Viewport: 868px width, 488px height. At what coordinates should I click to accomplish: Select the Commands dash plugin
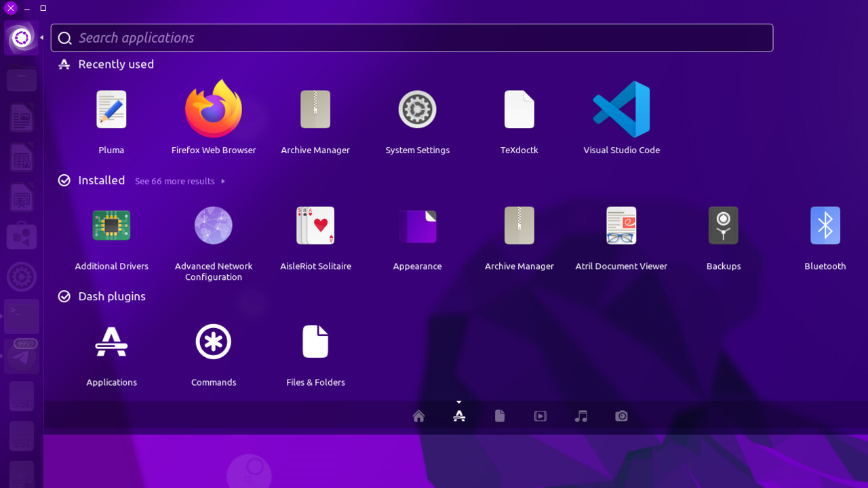[214, 342]
